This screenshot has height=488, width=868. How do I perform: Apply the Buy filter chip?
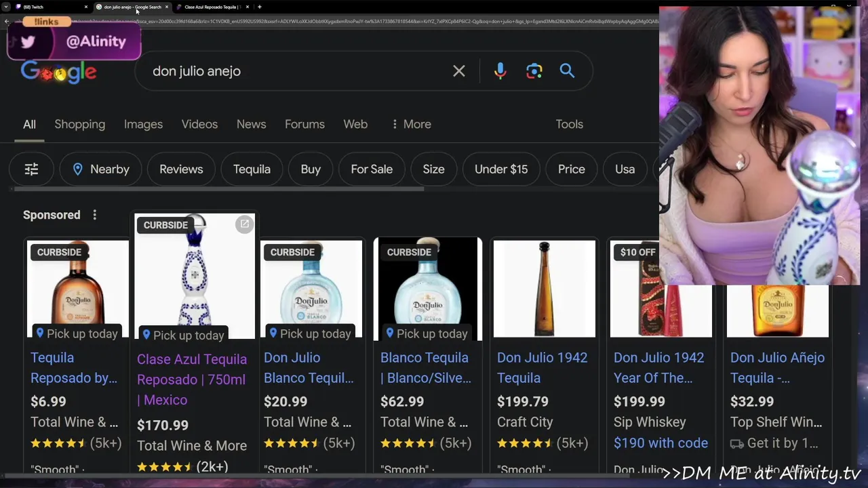coord(311,169)
